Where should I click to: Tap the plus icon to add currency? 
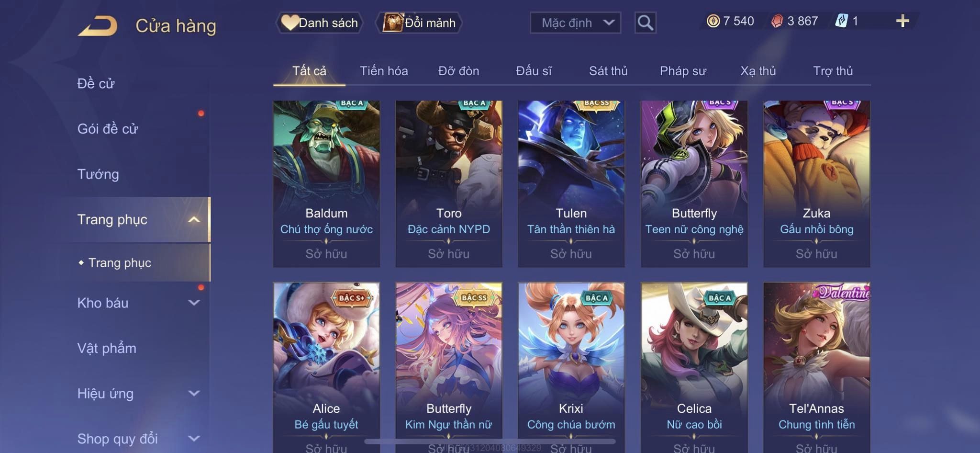pyautogui.click(x=902, y=21)
